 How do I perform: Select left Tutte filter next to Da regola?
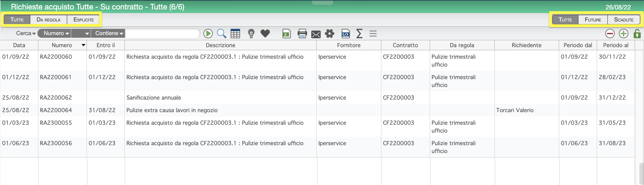(17, 20)
